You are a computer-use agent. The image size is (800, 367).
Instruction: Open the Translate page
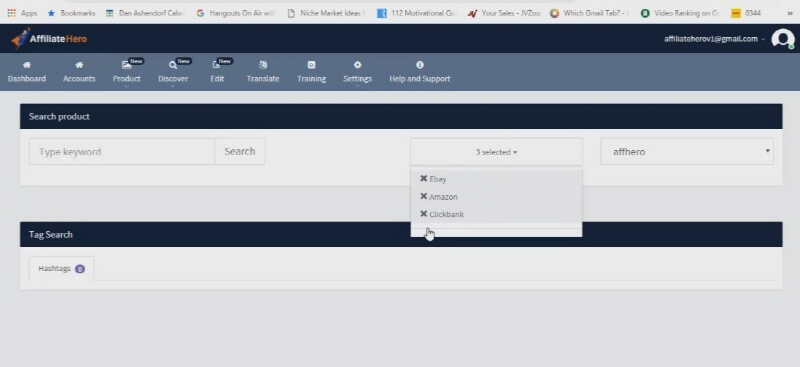[263, 79]
